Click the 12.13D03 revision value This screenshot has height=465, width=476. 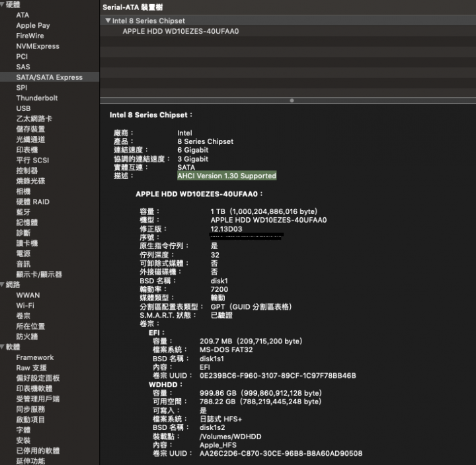point(226,229)
